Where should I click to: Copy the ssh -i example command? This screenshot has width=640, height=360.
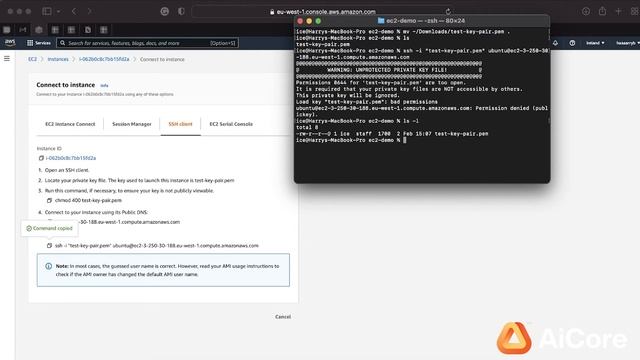coord(49,246)
